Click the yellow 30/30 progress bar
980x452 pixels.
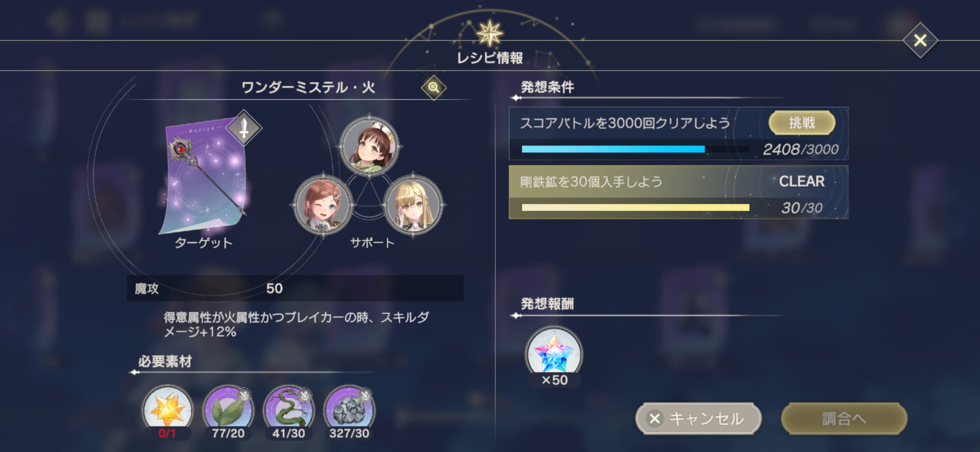[636, 208]
